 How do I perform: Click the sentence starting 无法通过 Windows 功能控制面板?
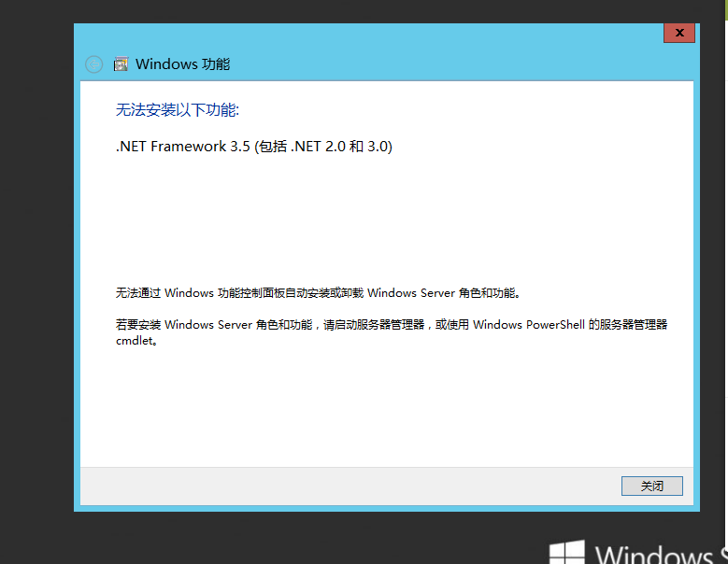tap(318, 293)
